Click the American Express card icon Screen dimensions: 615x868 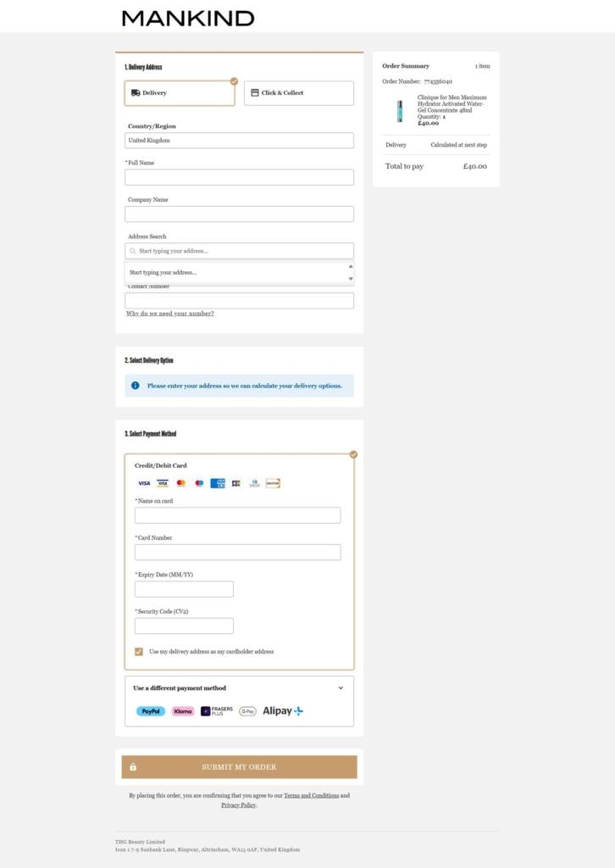click(x=218, y=483)
